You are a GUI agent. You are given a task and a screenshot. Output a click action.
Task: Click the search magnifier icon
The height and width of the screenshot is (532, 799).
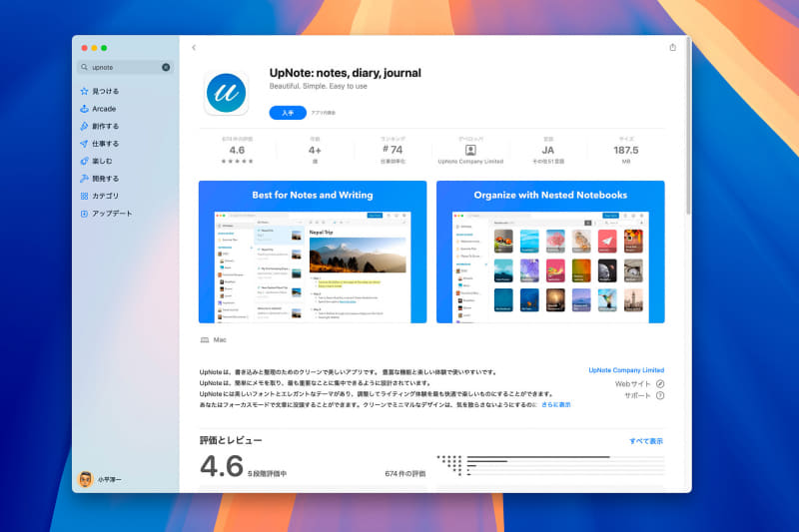(84, 67)
